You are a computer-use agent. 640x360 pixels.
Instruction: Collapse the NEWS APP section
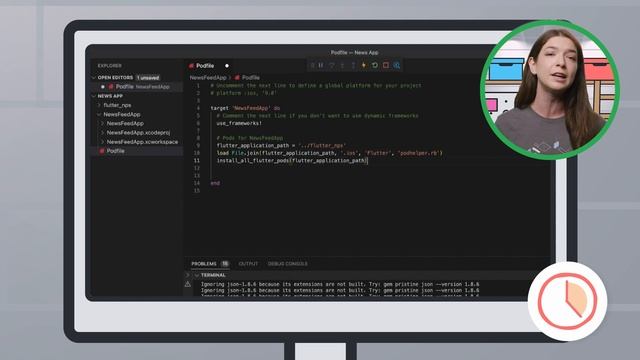[94, 96]
